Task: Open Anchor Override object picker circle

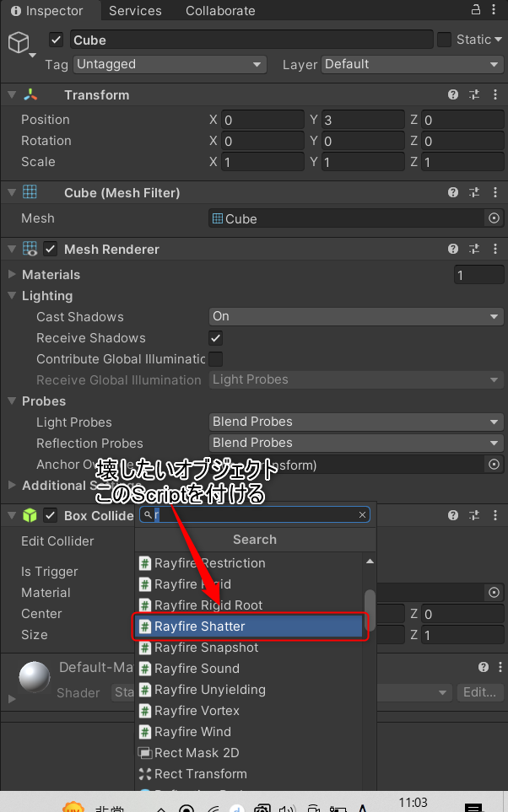Action: (494, 465)
